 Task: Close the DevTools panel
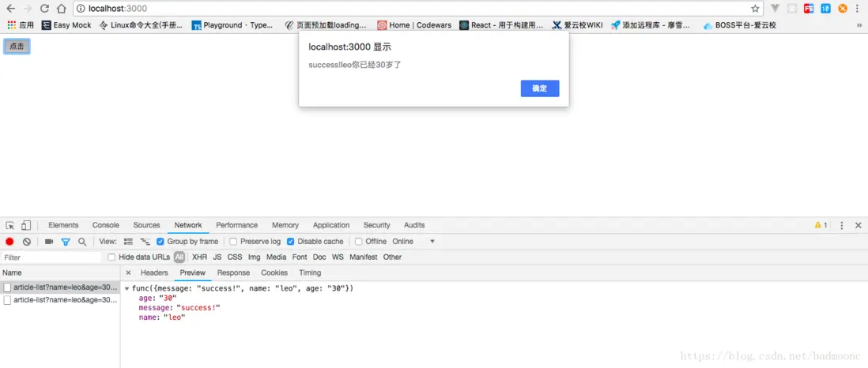tap(858, 225)
